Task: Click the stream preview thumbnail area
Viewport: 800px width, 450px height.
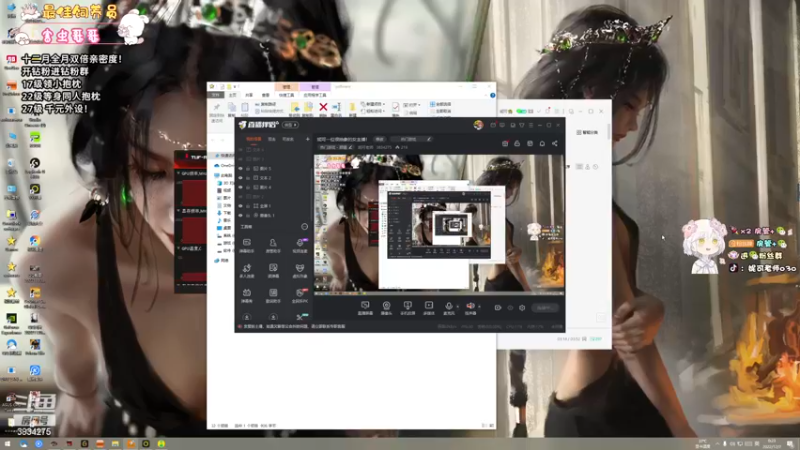Action: pos(439,223)
